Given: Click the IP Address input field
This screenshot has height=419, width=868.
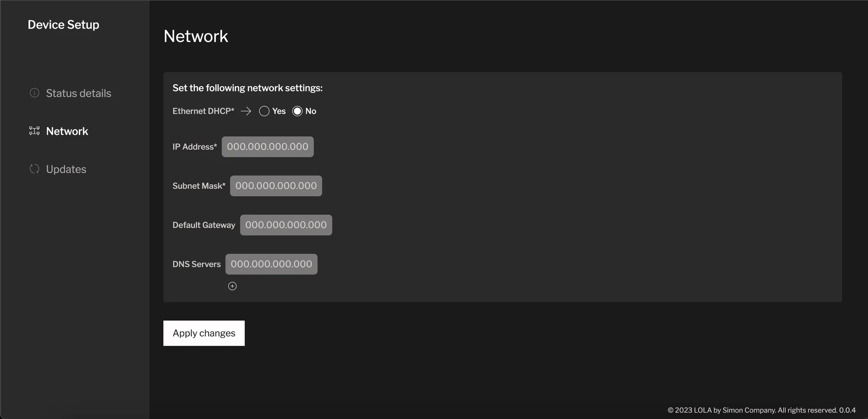Looking at the screenshot, I should tap(267, 146).
